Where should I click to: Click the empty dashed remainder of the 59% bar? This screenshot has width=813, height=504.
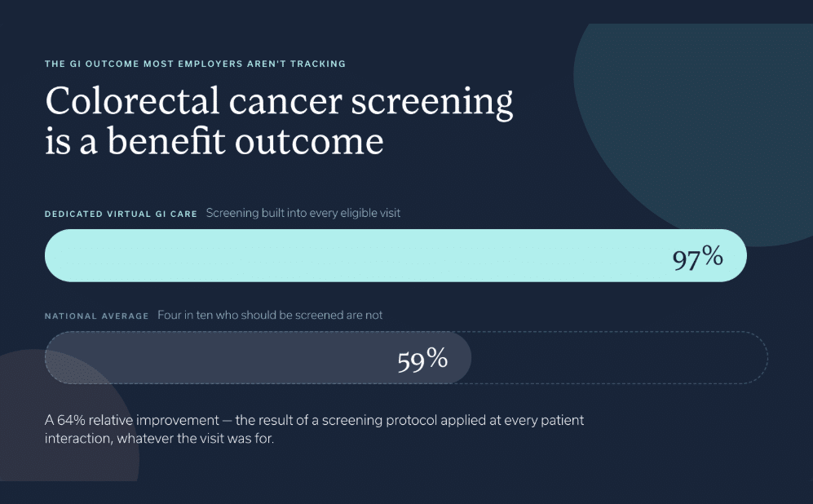(620, 358)
